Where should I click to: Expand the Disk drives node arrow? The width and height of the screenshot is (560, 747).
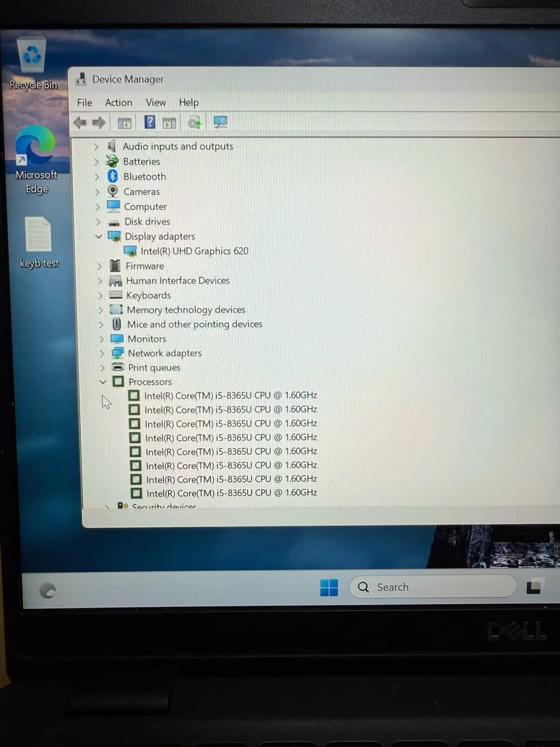98,222
